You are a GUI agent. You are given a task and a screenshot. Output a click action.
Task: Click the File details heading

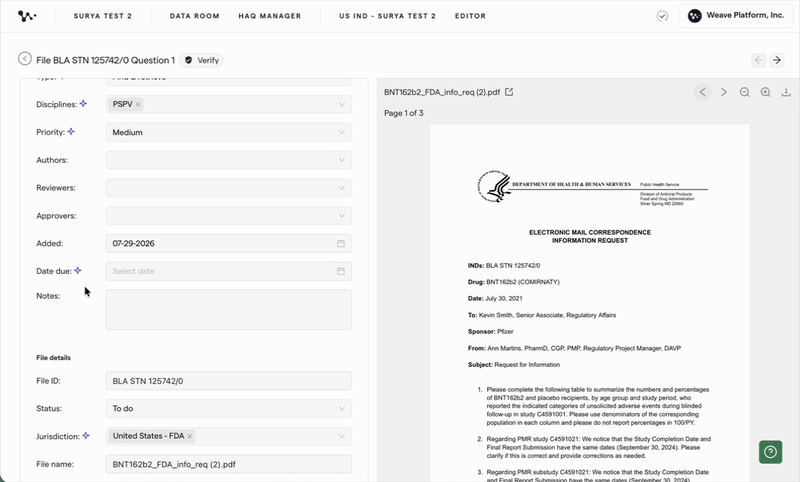pos(53,358)
